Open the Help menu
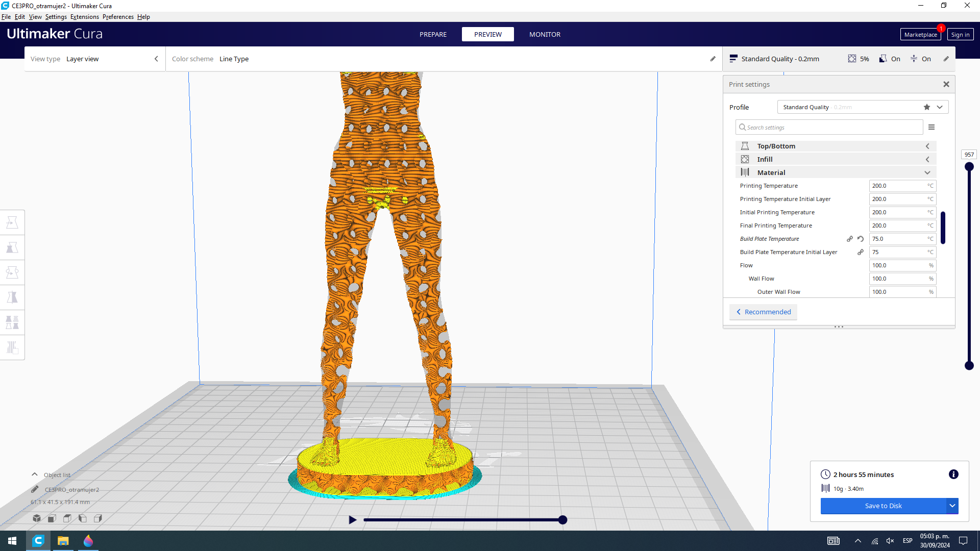This screenshot has width=980, height=551. pos(143,17)
